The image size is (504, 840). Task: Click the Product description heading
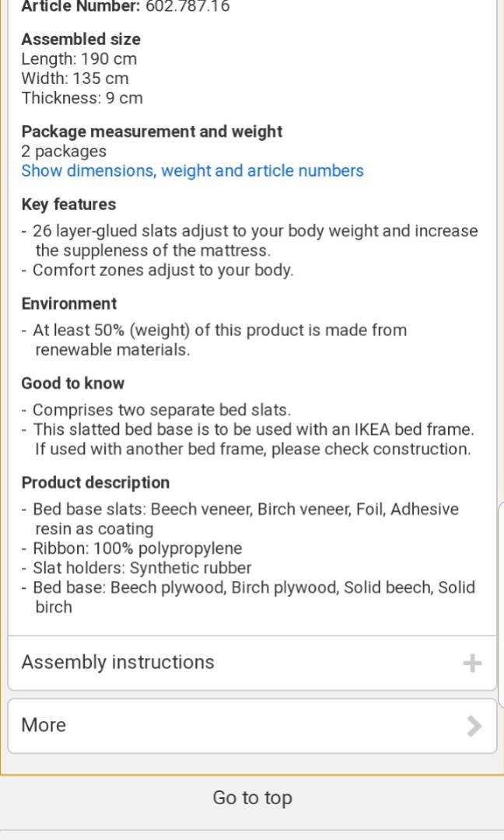(95, 483)
